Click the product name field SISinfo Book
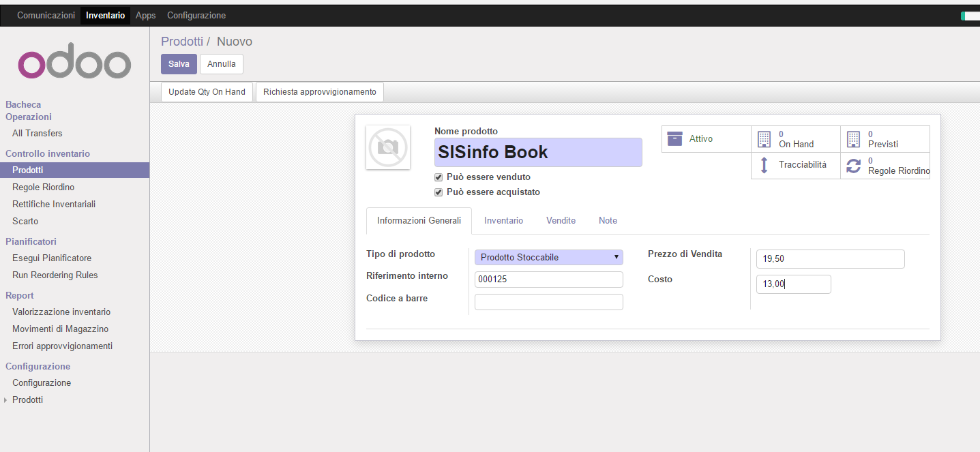 point(538,152)
